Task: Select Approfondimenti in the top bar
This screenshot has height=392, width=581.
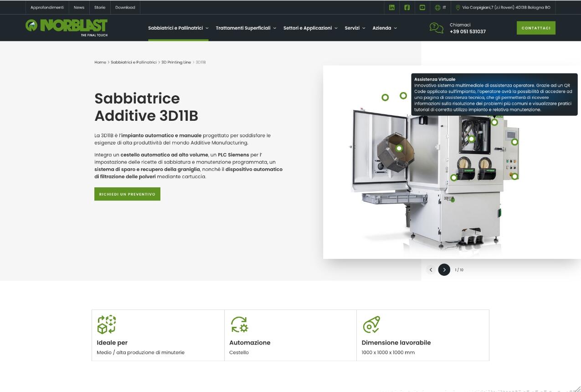Action: coord(47,7)
